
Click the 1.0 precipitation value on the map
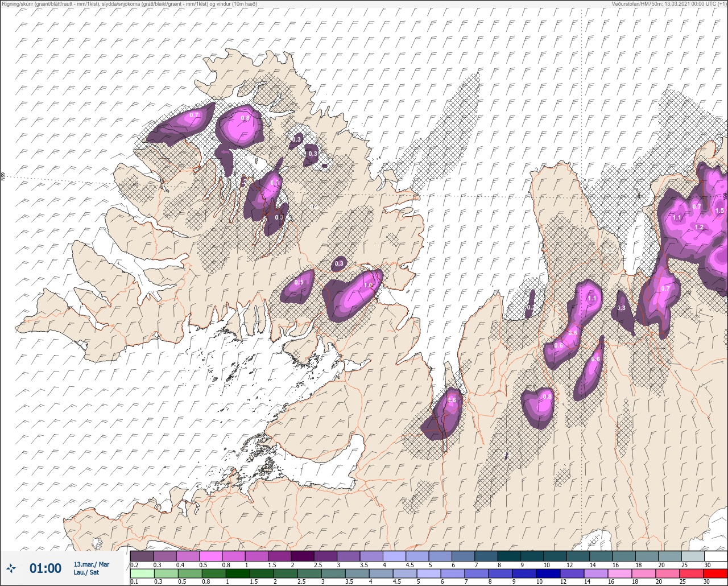(x=368, y=286)
